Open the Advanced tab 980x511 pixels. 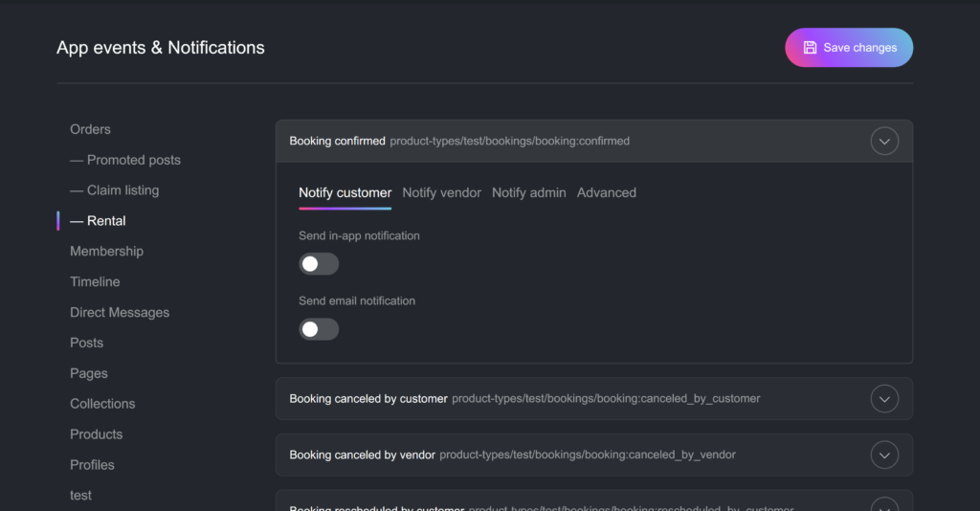tap(606, 192)
